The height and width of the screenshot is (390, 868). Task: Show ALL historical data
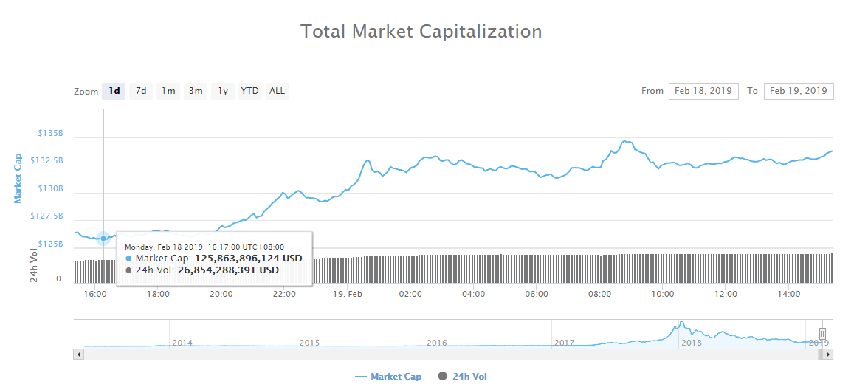point(277,92)
